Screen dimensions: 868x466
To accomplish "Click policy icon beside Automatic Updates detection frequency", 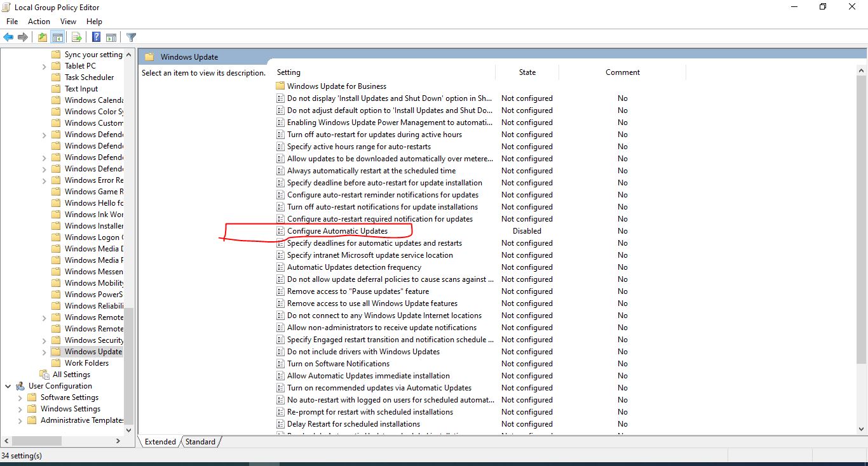I will coord(280,267).
